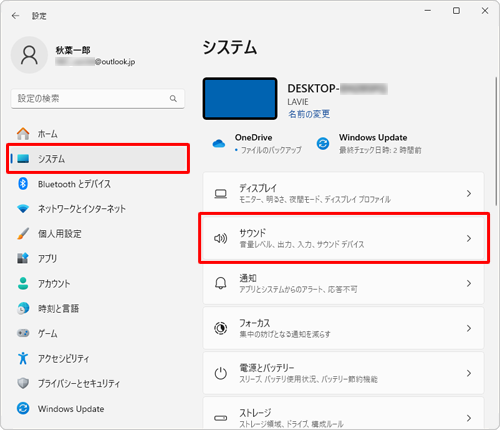Click the ホーム house icon
This screenshot has height=430, width=500.
click(x=23, y=134)
